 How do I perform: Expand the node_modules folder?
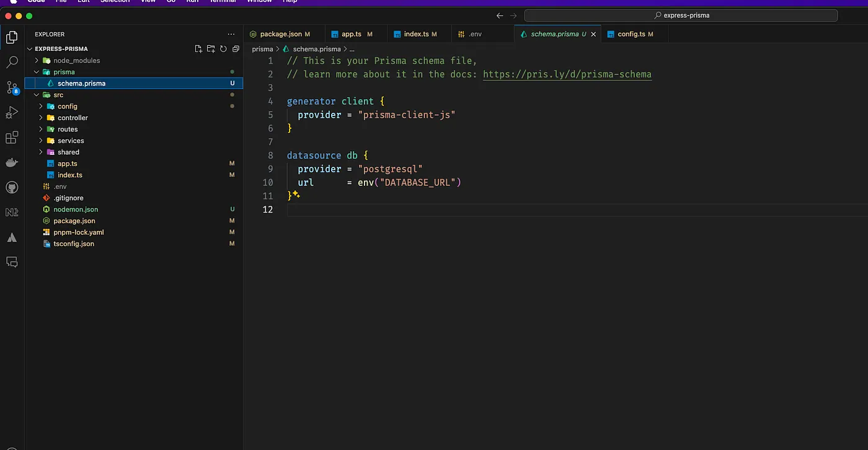pos(76,60)
